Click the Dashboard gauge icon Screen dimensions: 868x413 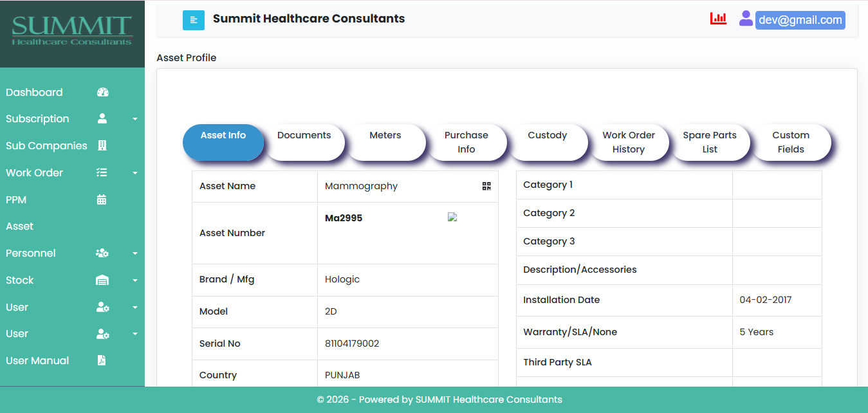click(102, 92)
